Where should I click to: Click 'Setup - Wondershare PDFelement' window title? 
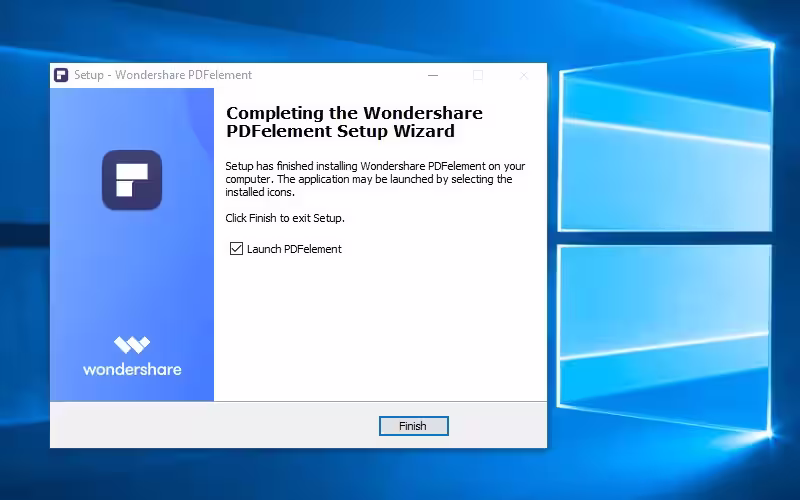pos(163,75)
